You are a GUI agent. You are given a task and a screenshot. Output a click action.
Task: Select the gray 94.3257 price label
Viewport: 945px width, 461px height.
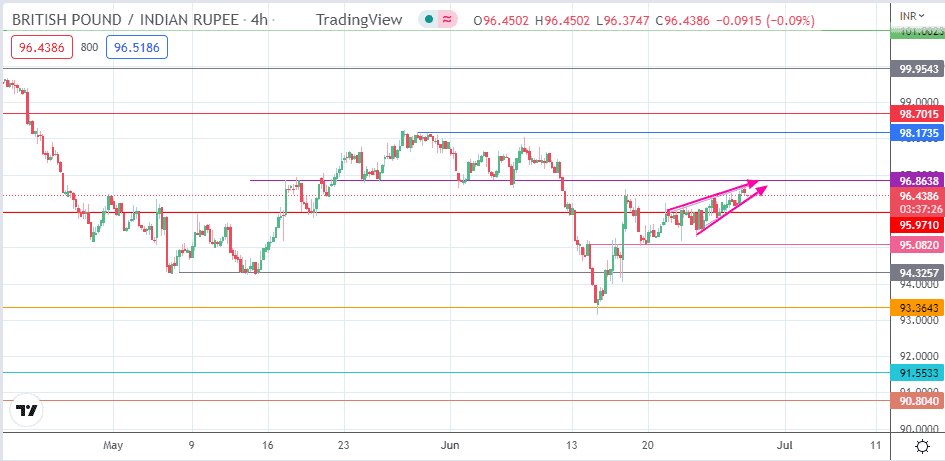point(915,272)
